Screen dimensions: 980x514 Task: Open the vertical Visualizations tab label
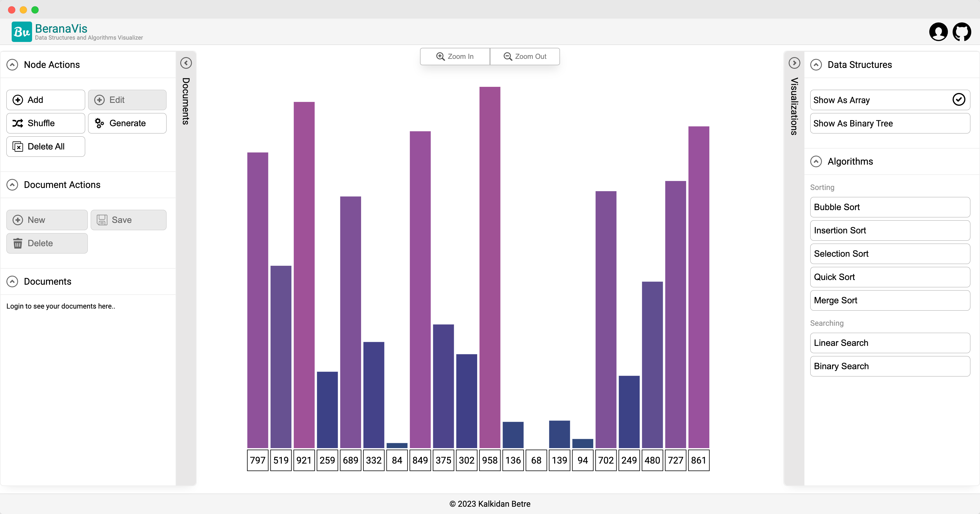(794, 106)
